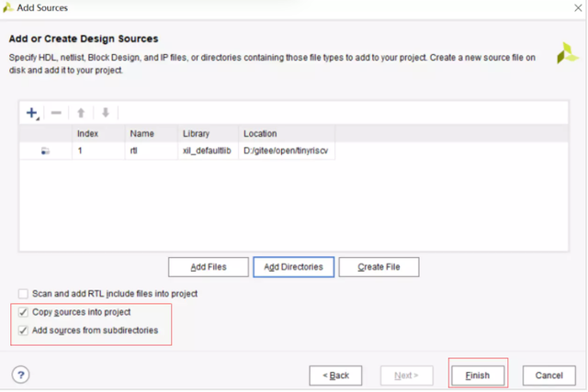Uncheck Copy sources into project
Viewport: 588px width, 392px height.
(24, 312)
